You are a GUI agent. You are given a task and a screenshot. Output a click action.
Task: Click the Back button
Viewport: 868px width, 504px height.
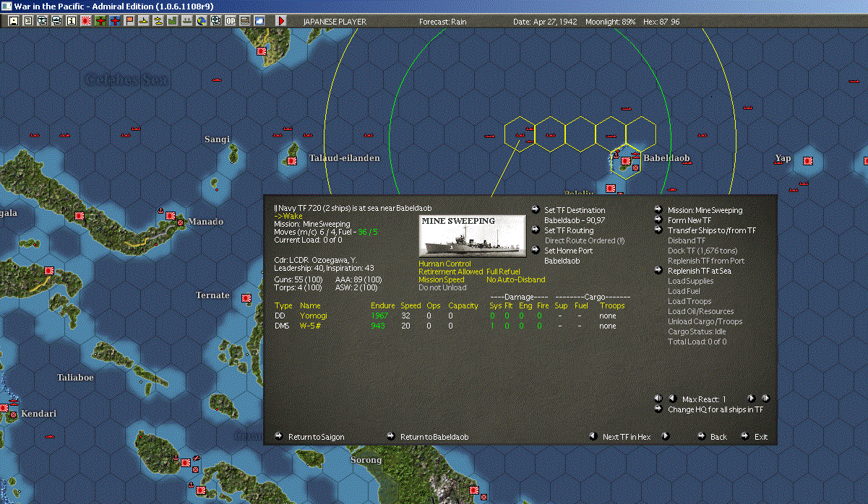(718, 437)
